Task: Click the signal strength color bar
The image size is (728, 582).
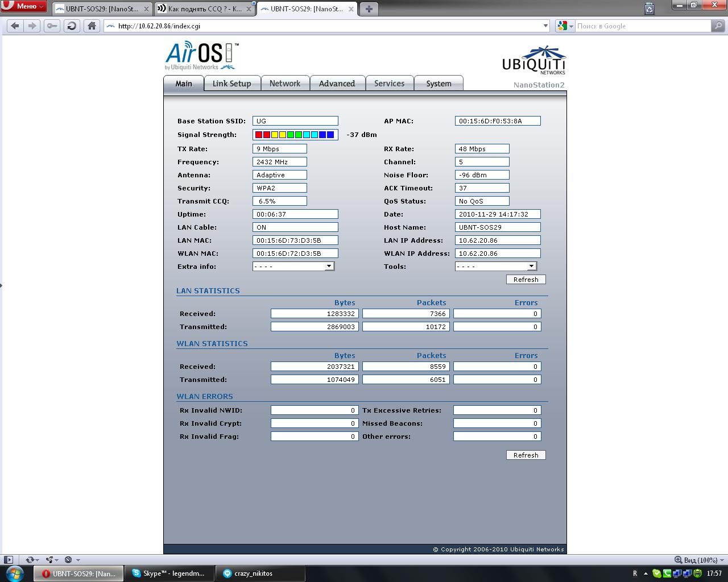Action: [x=295, y=135]
